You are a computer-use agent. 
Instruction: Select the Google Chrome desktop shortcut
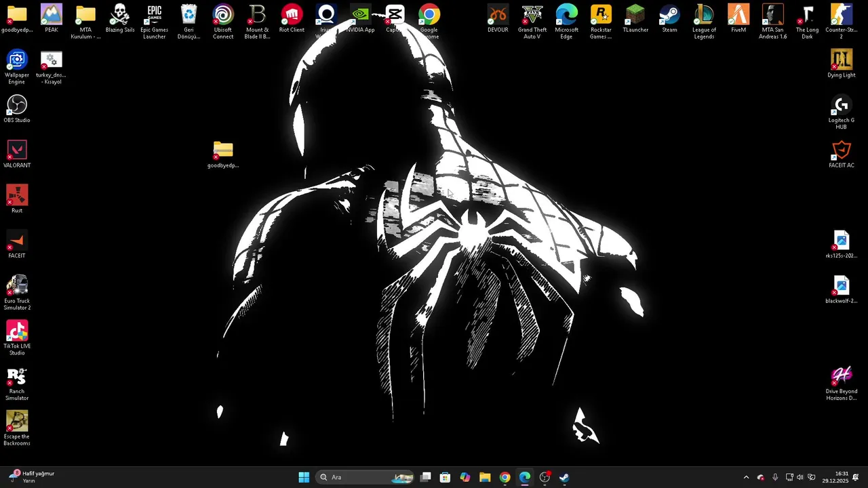pos(429,22)
